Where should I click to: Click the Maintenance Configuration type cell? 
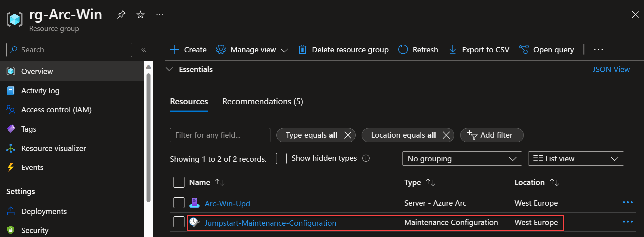[x=451, y=222]
